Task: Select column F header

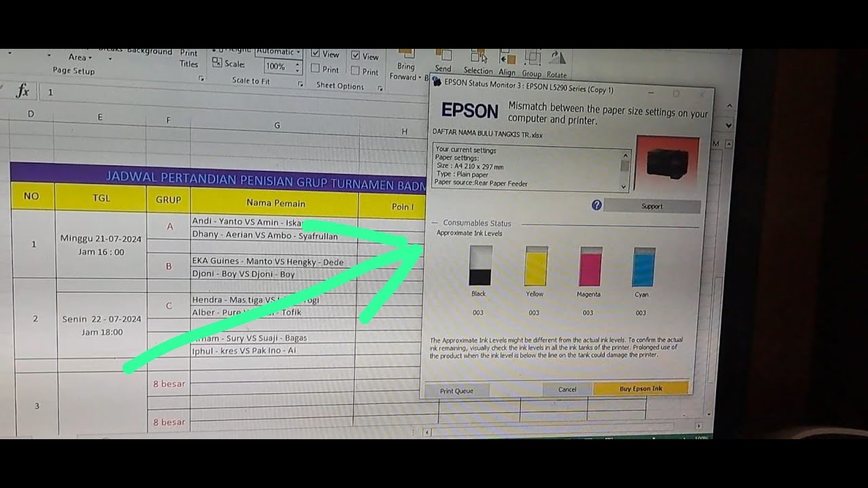Action: [x=168, y=120]
